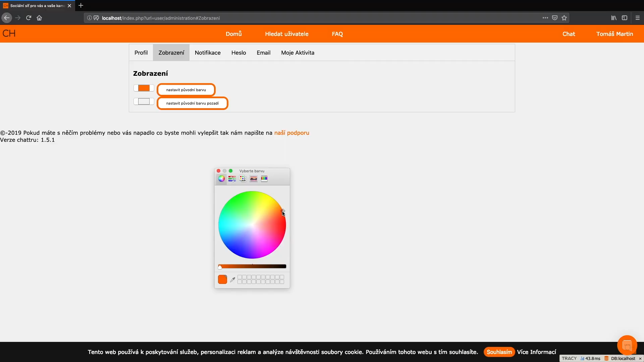Follow the naší podporu link
The image size is (644, 362).
[x=291, y=133]
